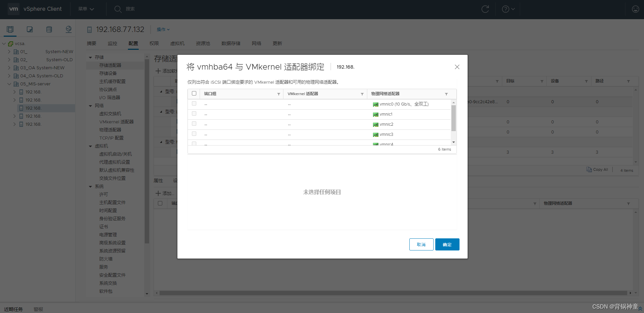Click the 取消 button in the dialog
The width and height of the screenshot is (644, 313).
pos(421,244)
